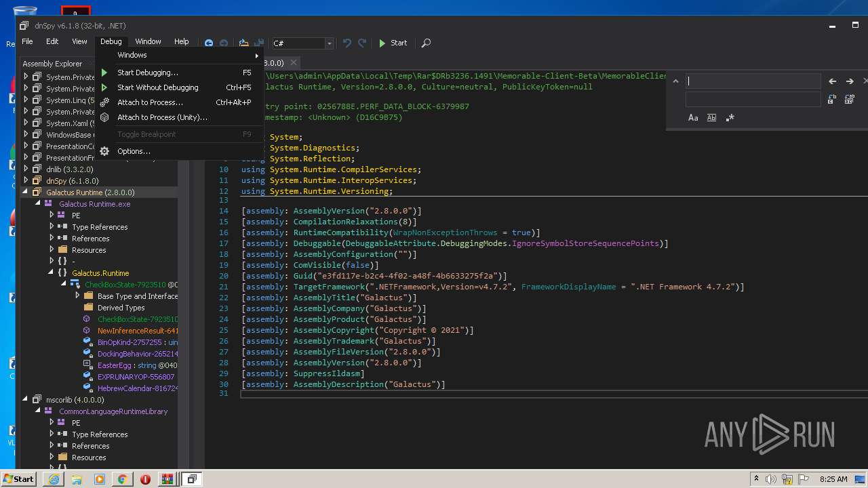Select the Derived Types folder

coord(121,308)
